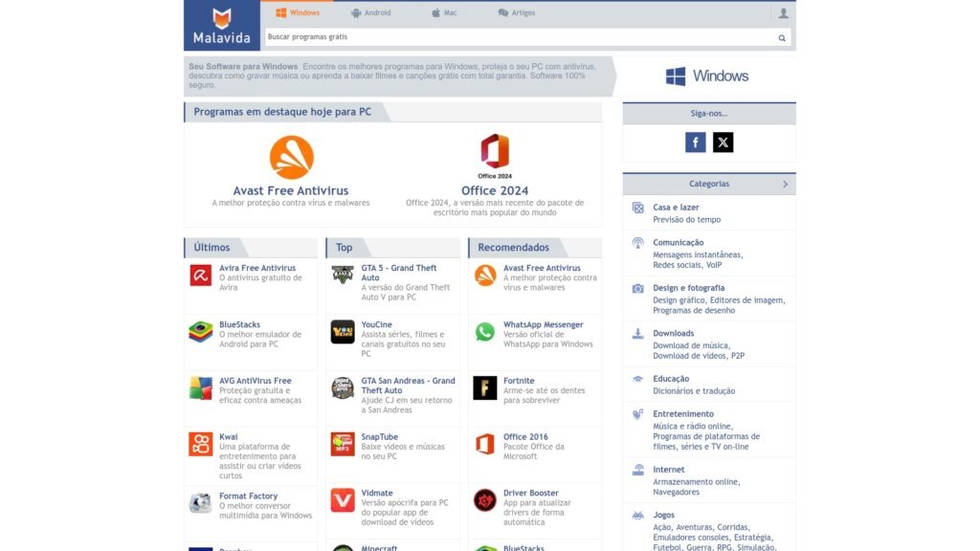This screenshot has height=551, width=980.
Task: Click the Format Factory icon
Action: pos(201,502)
